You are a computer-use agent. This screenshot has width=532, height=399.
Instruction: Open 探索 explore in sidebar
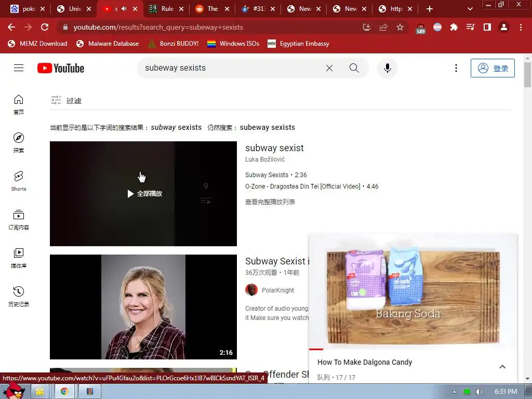click(19, 143)
